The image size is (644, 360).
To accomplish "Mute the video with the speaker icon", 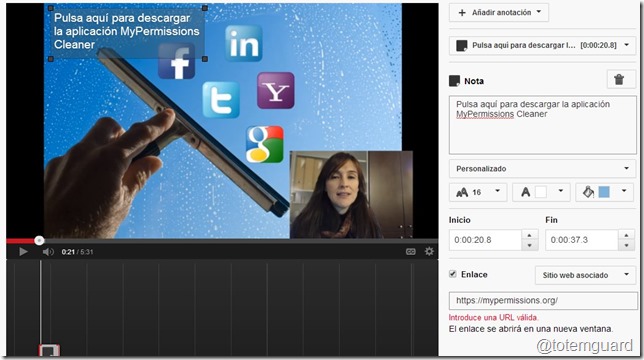I will pos(48,252).
